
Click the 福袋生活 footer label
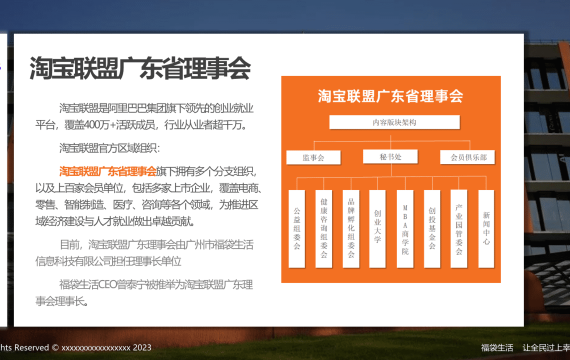pos(497,348)
